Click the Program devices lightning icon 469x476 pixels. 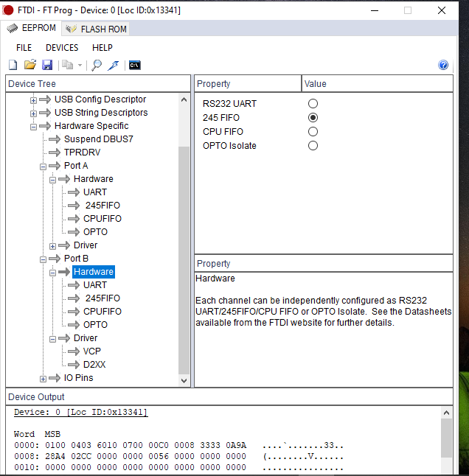[114, 65]
